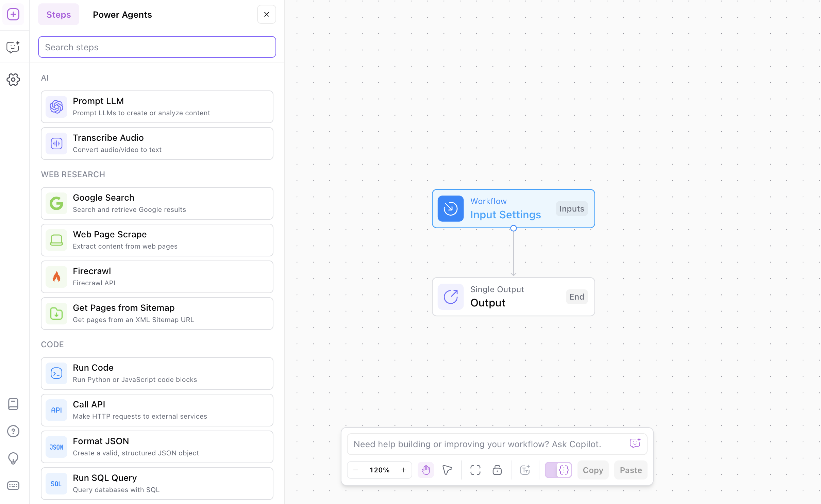
Task: Open the lightbulb ideas panel
Action: (13, 458)
